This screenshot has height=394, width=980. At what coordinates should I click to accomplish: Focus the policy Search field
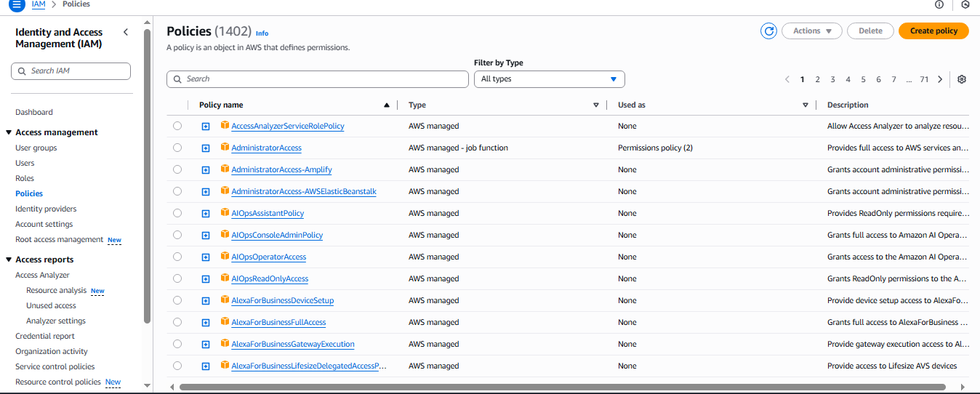pos(318,79)
